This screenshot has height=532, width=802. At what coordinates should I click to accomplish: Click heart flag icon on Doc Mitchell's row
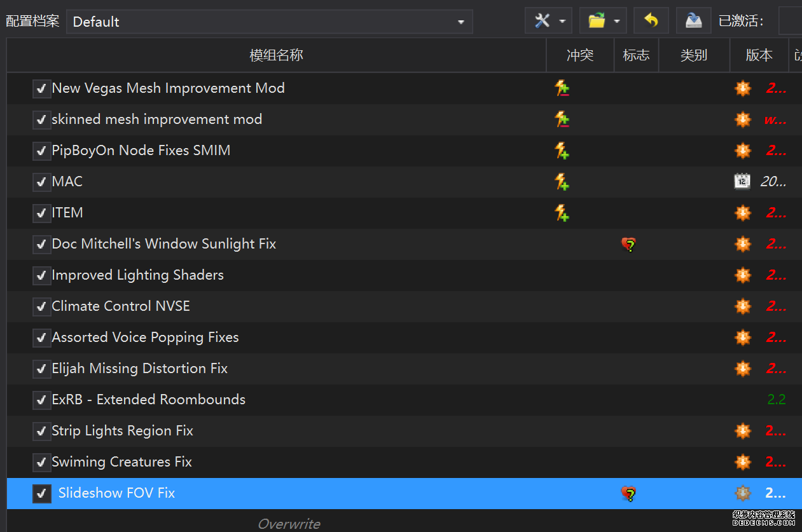(628, 244)
